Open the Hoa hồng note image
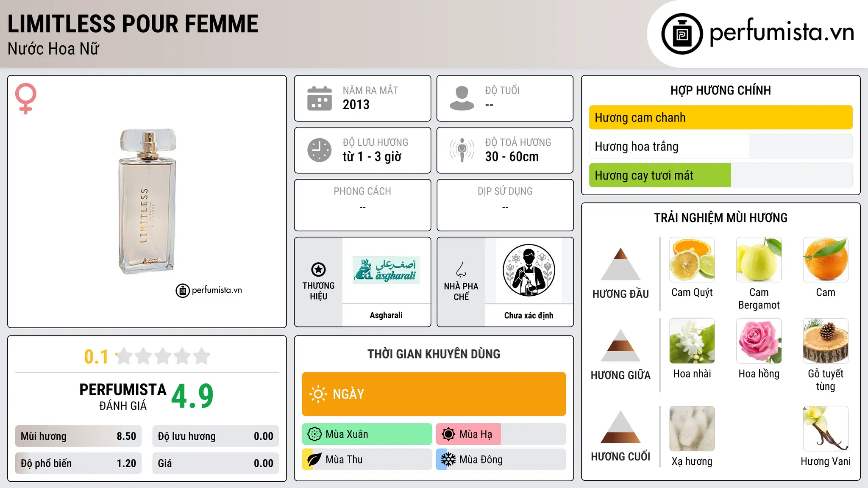Screen dimensions: 868x488 759,341
